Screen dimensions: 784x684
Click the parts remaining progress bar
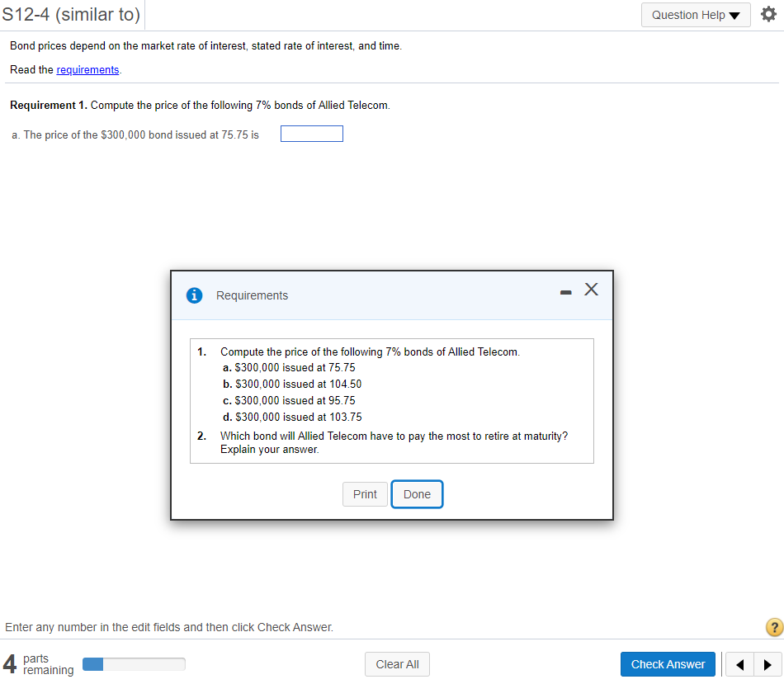click(x=134, y=664)
